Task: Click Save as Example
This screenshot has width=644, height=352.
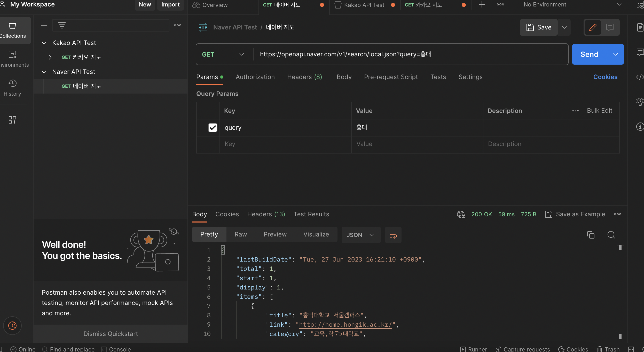Action: (575, 214)
